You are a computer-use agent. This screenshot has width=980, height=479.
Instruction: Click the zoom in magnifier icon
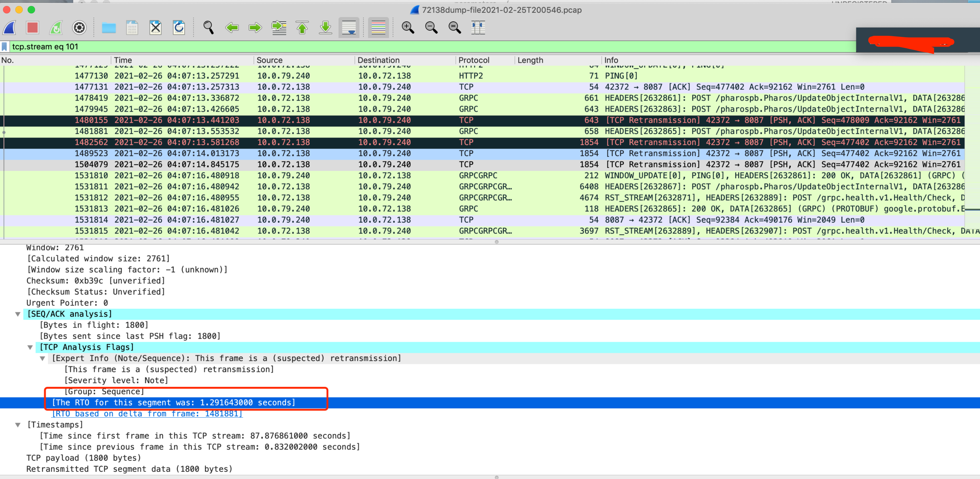[408, 27]
